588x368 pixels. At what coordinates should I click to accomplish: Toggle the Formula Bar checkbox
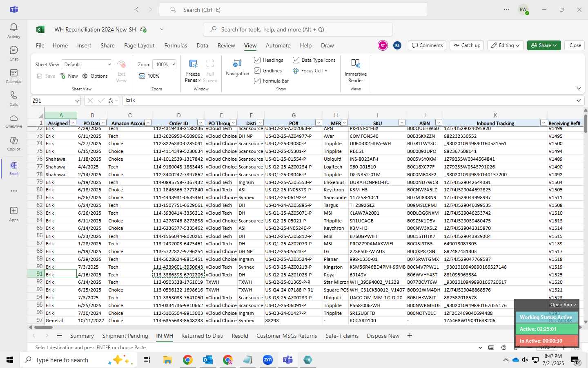pyautogui.click(x=257, y=81)
